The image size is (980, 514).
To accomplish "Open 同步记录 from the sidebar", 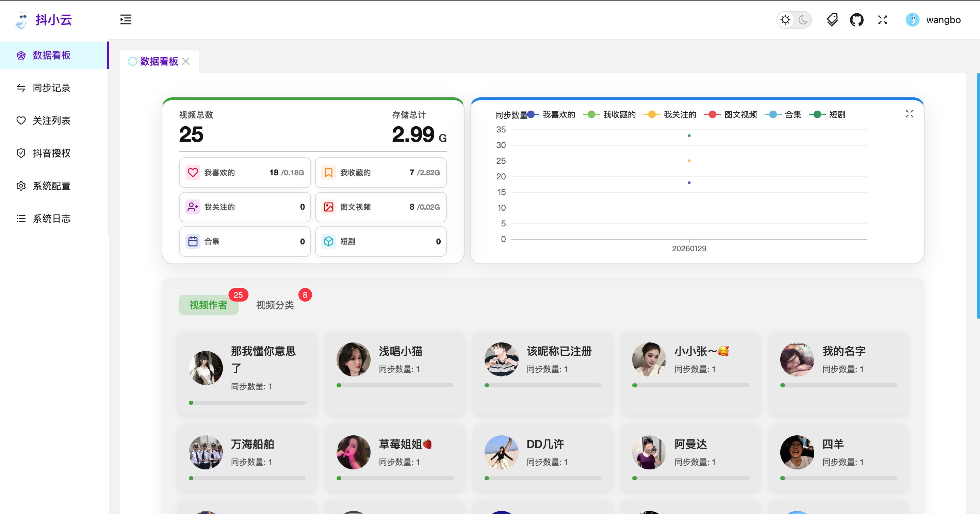I will pos(51,88).
